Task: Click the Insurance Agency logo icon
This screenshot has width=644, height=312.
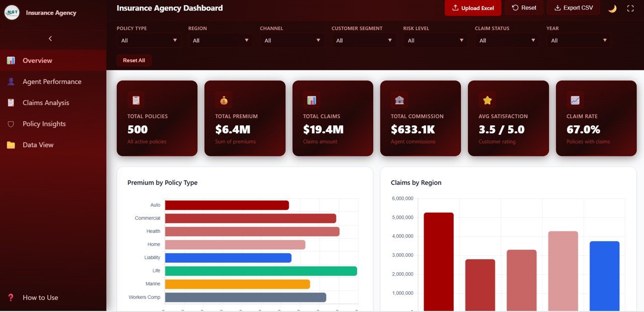Action: click(12, 13)
